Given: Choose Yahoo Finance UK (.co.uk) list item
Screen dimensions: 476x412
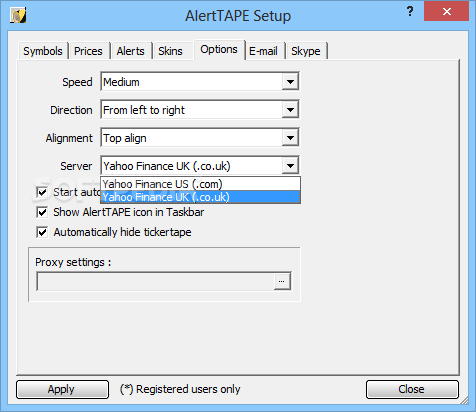Looking at the screenshot, I should click(200, 197).
